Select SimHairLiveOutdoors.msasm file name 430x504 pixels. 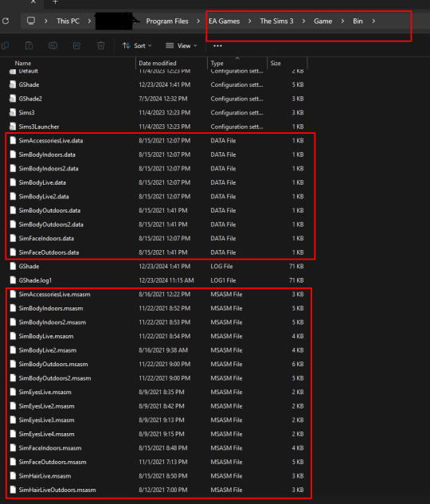[x=57, y=490]
